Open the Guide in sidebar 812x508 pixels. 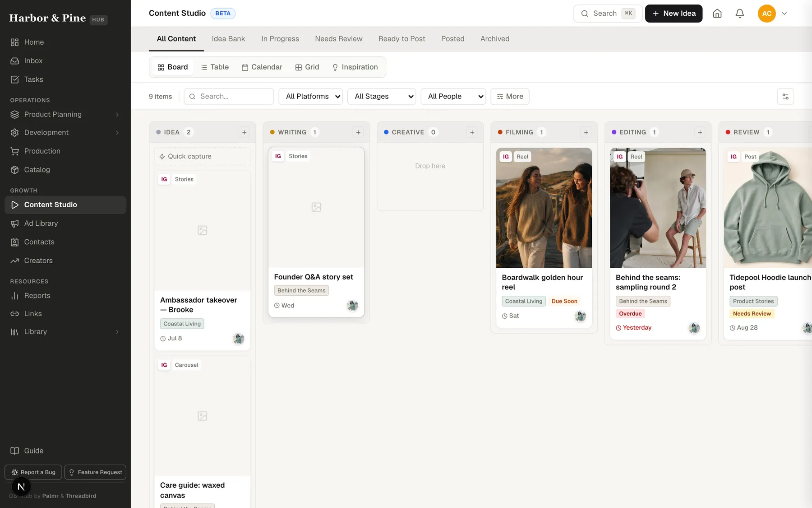(x=65, y=451)
